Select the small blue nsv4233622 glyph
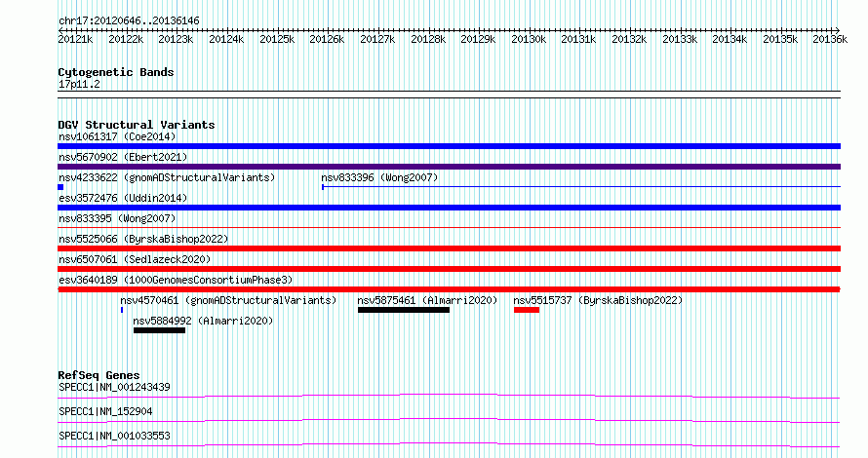The image size is (868, 458). [x=60, y=187]
